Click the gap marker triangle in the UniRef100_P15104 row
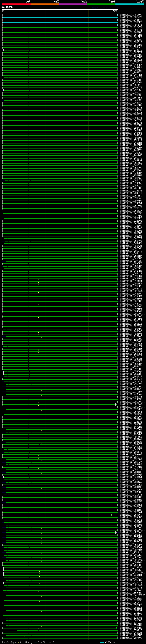The image size is (146, 644). click(x=39, y=282)
